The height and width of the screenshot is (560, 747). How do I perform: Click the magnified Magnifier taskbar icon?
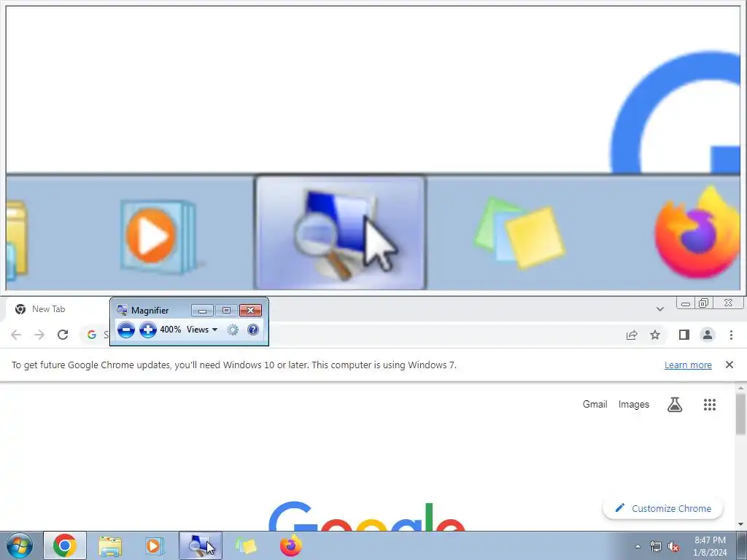point(341,233)
